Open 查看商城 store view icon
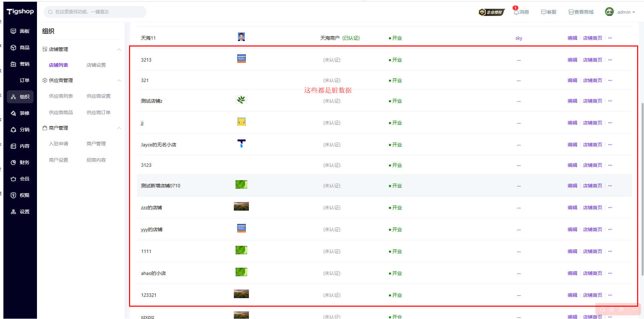The width and height of the screenshot is (644, 319). point(571,12)
